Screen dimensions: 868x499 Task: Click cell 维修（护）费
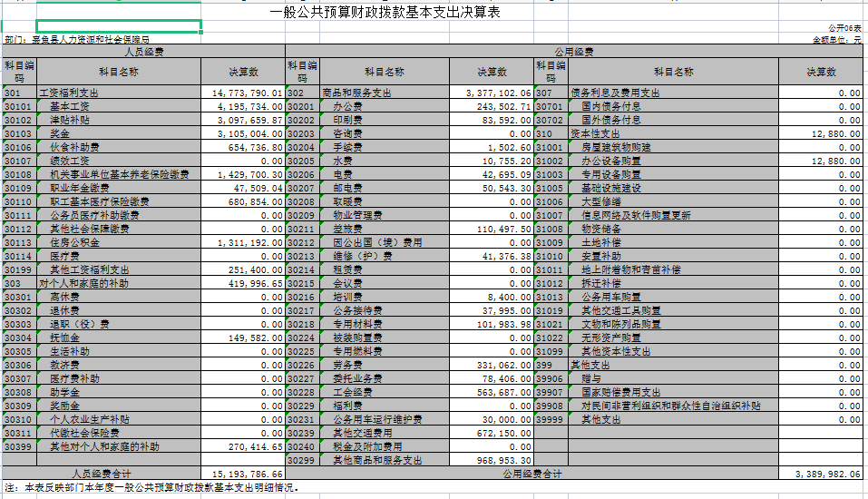tap(385, 256)
